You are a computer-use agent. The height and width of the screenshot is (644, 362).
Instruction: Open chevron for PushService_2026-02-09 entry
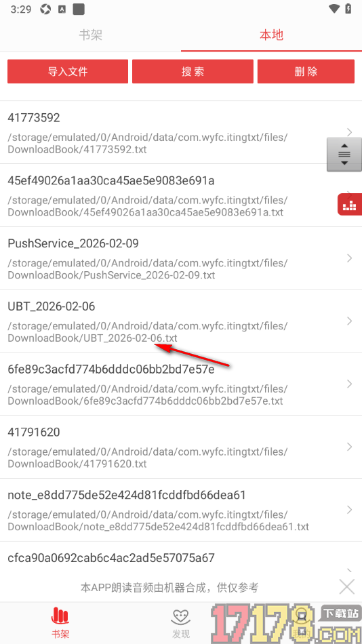coord(350,258)
